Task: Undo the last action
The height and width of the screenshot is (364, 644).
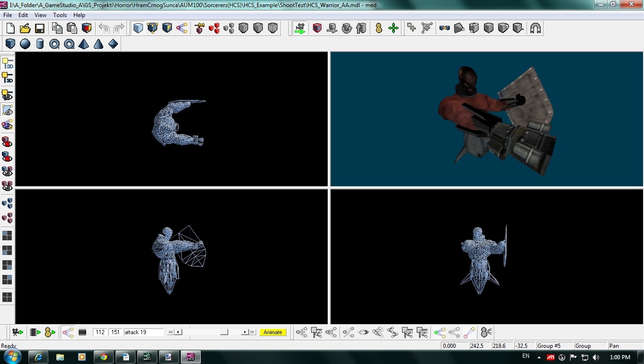Action: pyautogui.click(x=104, y=28)
